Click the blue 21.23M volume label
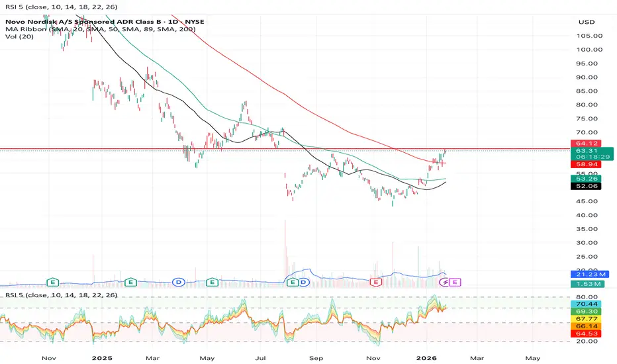617x364 pixels. pyautogui.click(x=590, y=274)
